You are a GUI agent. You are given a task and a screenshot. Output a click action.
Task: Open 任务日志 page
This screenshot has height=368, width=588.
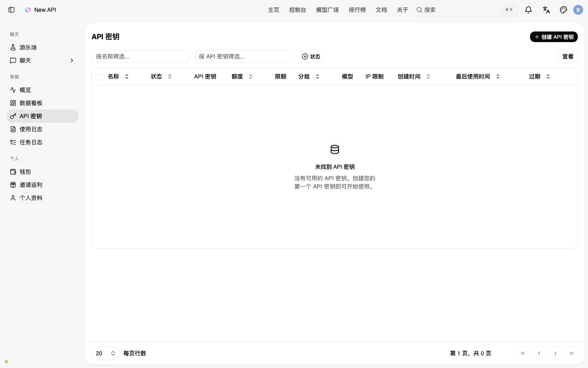(42, 142)
